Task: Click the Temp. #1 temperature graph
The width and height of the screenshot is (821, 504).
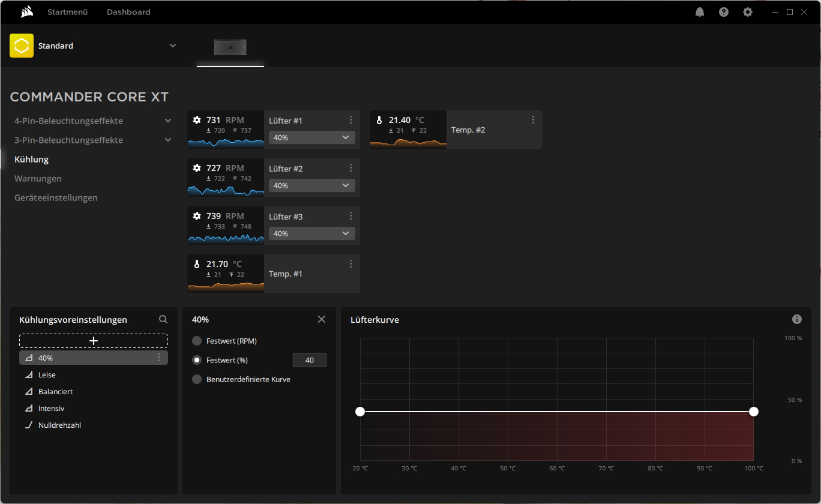Action: 226,286
